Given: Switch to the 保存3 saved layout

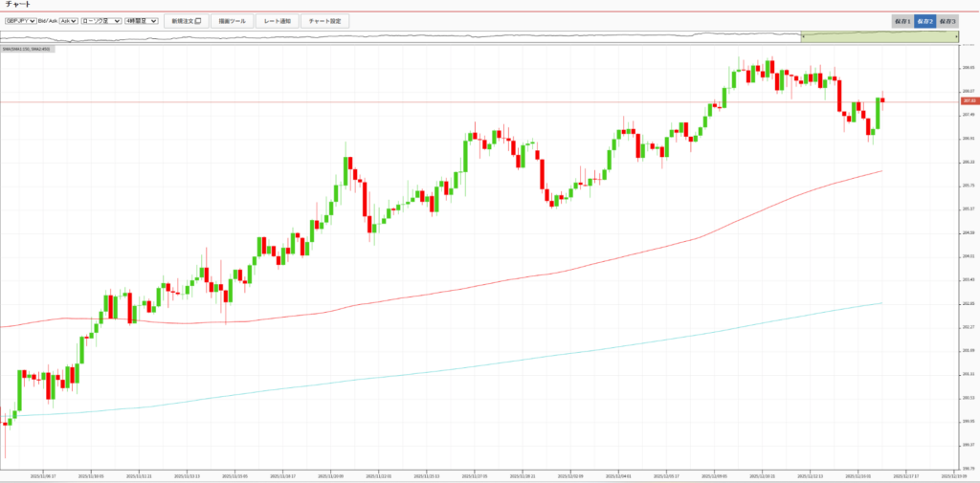Looking at the screenshot, I should point(947,21).
